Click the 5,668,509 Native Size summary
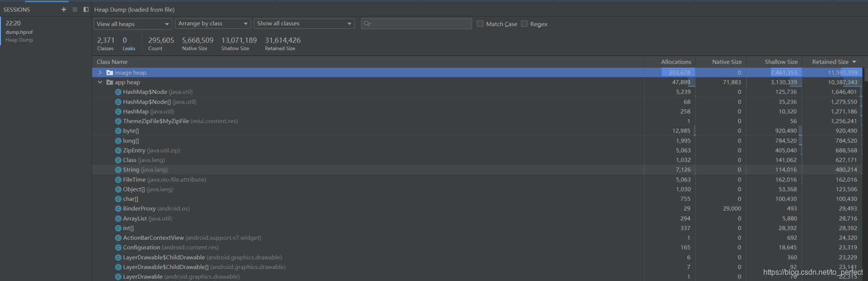 [198, 44]
